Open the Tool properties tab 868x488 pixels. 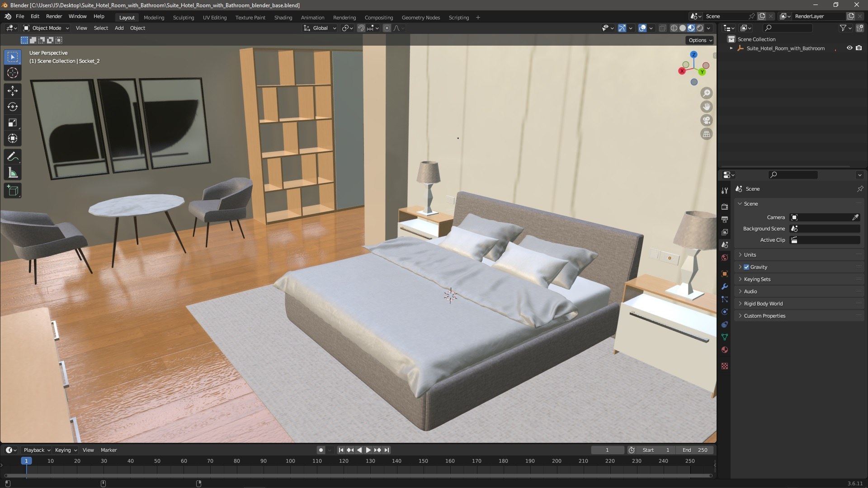point(725,191)
